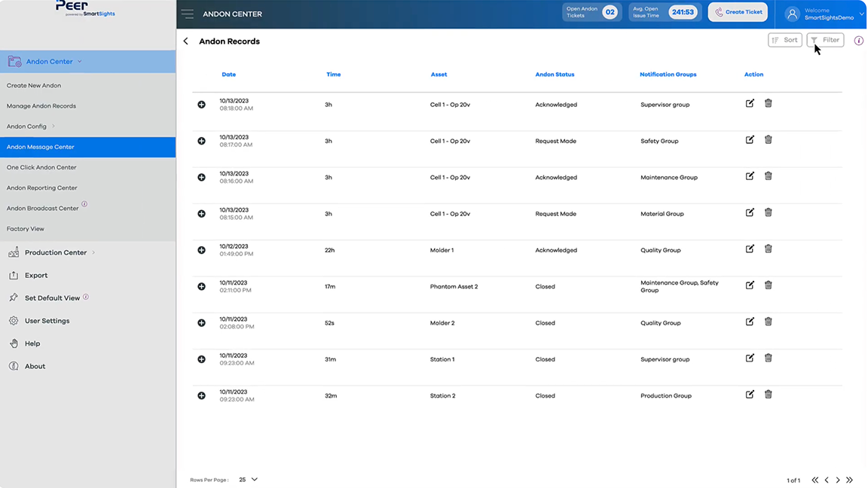Collapse the Andon Center sidebar section
This screenshot has height=488, width=868.
(80, 62)
